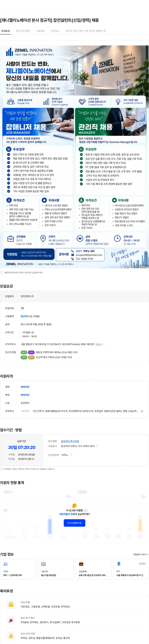This screenshot has height=644, width=149.
Task: Click external link icon beside 온라인 채용관
Action: 104,31
